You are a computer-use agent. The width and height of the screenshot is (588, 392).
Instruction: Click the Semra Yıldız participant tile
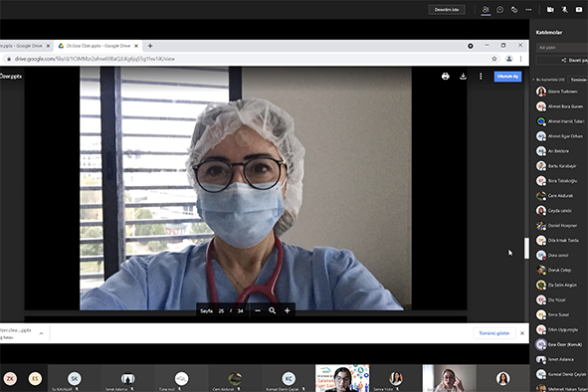click(396, 378)
